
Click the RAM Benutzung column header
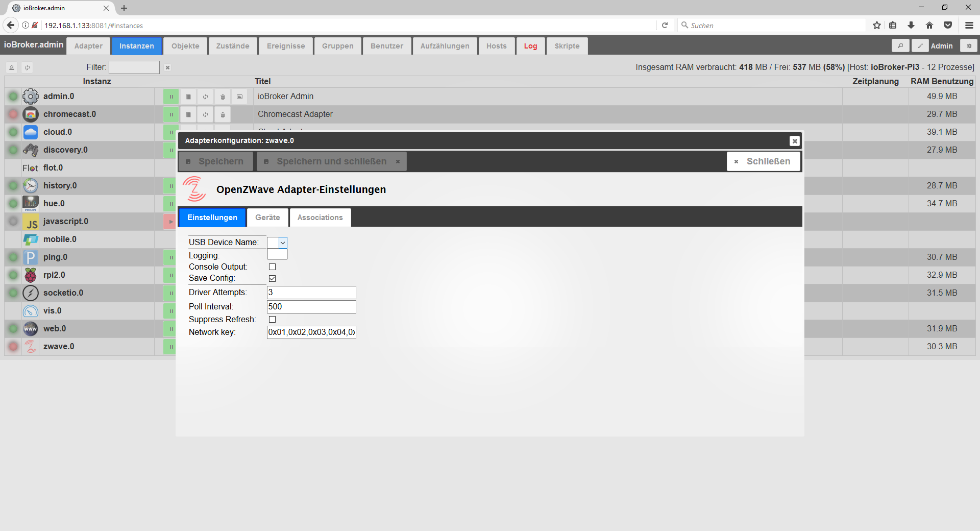click(942, 82)
